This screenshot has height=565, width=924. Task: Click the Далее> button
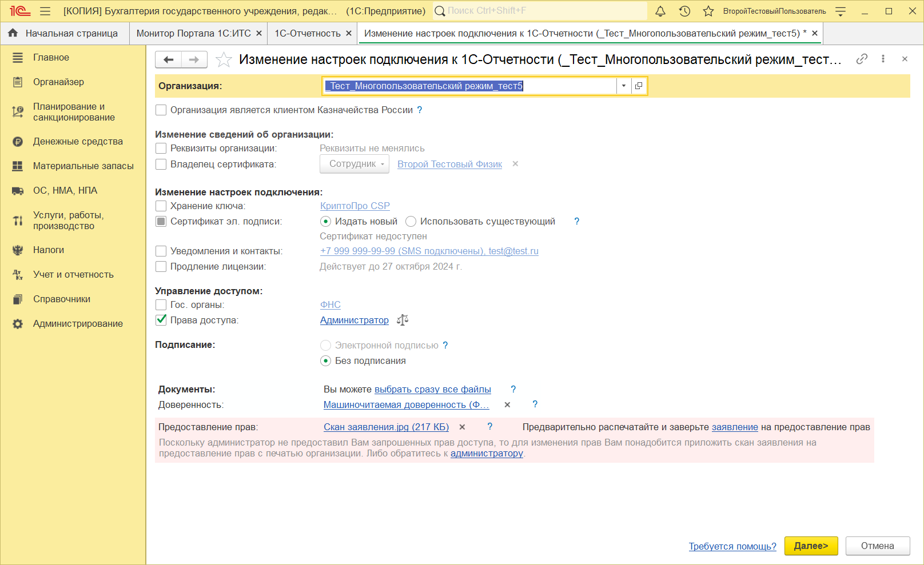click(x=811, y=546)
